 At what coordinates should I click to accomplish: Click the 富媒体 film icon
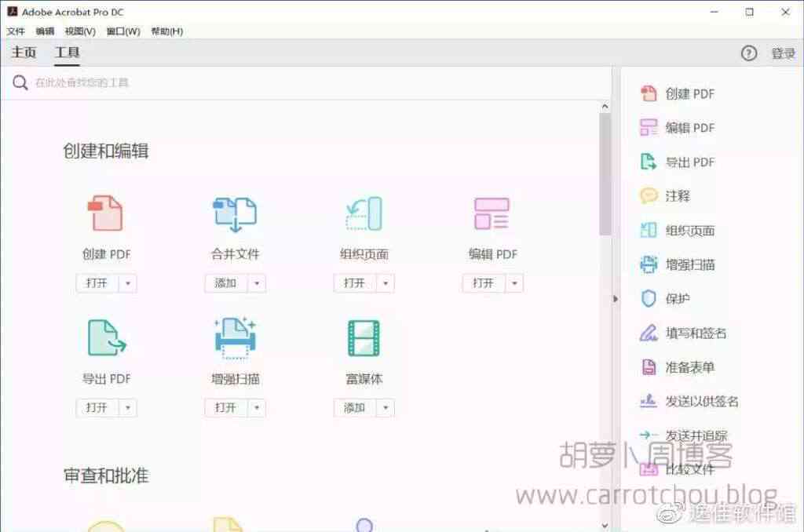pyautogui.click(x=364, y=337)
